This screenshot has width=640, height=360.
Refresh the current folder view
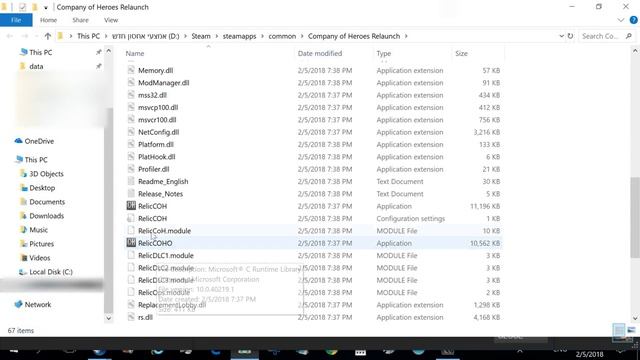point(570,36)
